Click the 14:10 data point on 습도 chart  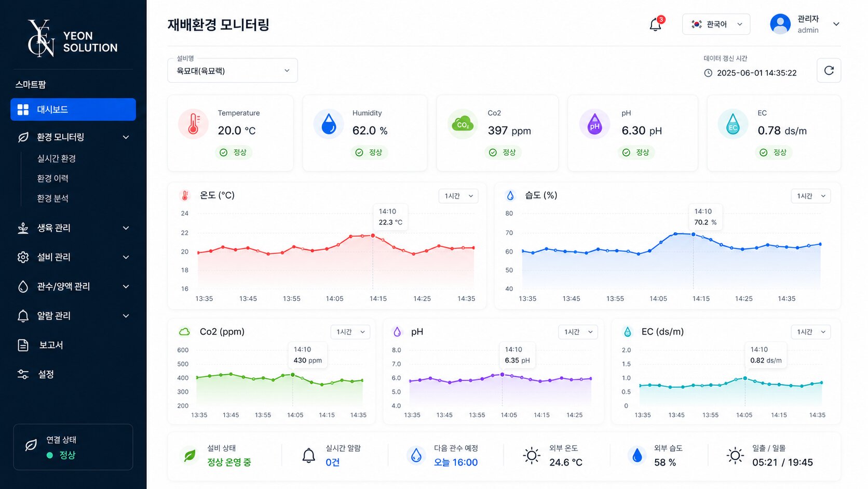(693, 234)
